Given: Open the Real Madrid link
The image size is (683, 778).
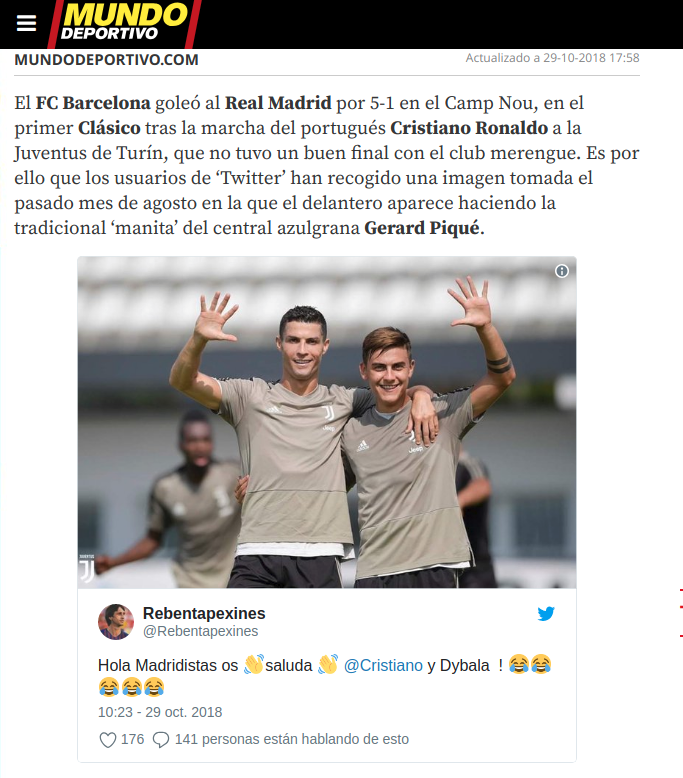Looking at the screenshot, I should pos(278,103).
